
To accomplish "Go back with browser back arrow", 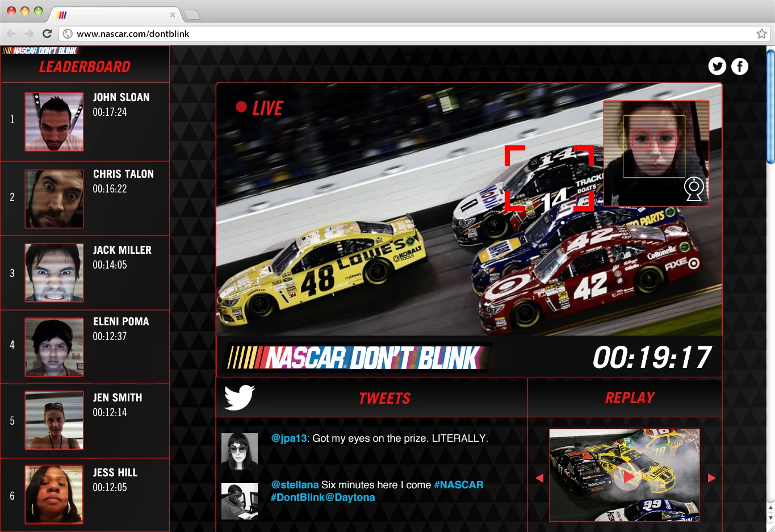I will [x=11, y=33].
